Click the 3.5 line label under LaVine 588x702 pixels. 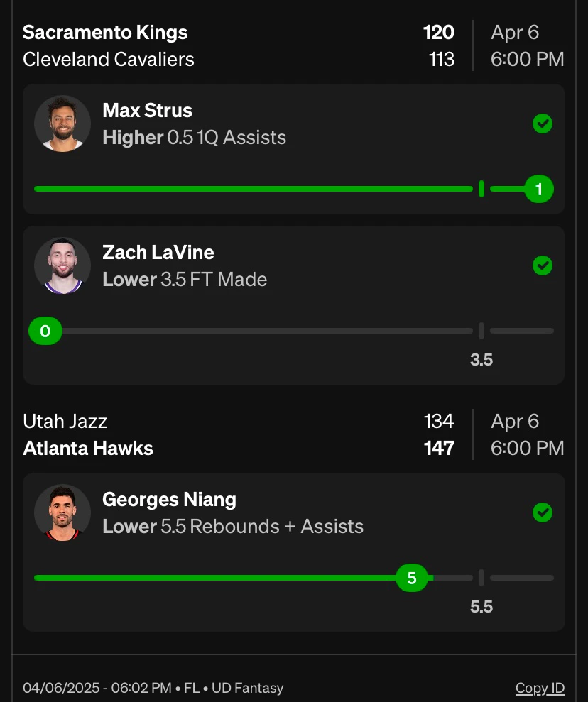(x=481, y=360)
